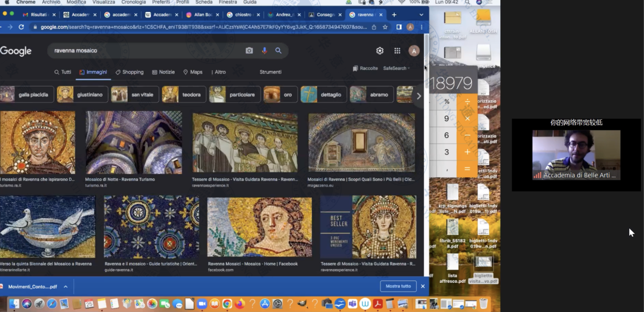The width and height of the screenshot is (644, 312).
Task: Open Mosaico di Notte image thumbnail
Action: (x=134, y=142)
